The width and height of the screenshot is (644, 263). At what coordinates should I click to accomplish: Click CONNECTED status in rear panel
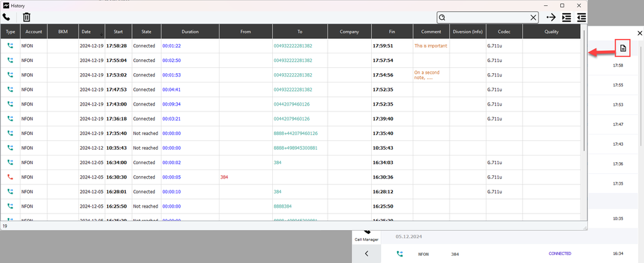[x=560, y=254]
